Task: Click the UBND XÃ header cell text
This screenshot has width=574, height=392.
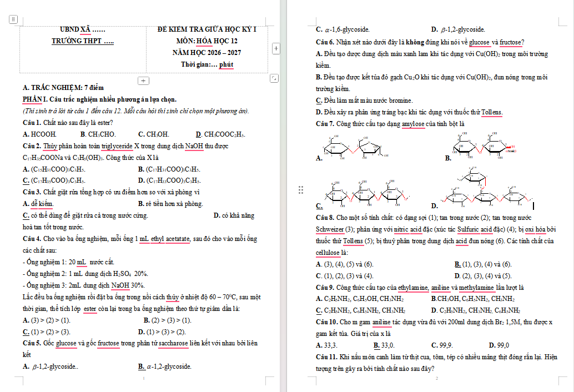Action: [x=82, y=29]
